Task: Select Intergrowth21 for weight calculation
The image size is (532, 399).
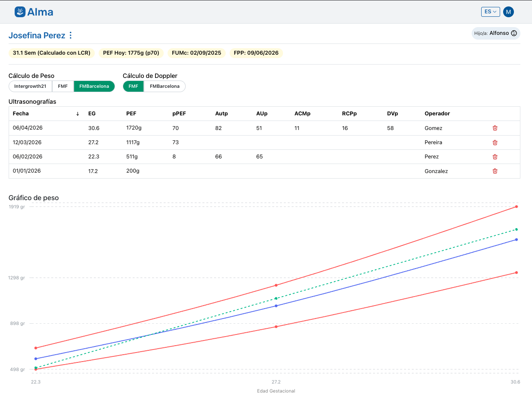Action: tap(30, 86)
